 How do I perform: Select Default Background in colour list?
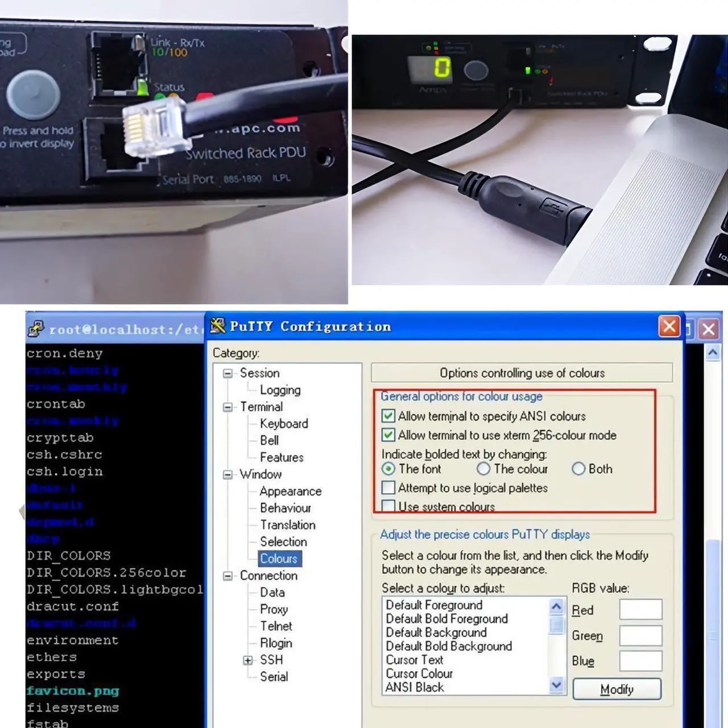tap(436, 632)
